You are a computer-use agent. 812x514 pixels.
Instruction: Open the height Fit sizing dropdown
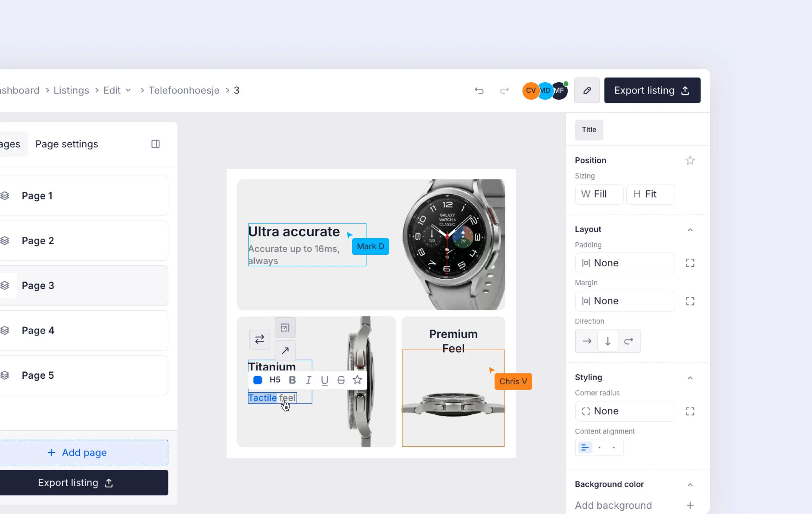coord(650,194)
